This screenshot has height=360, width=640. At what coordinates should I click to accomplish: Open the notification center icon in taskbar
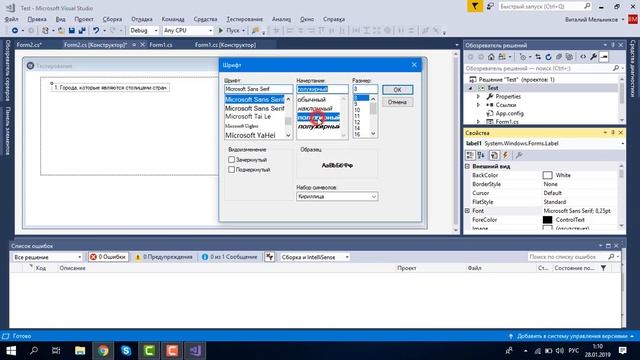[622, 351]
